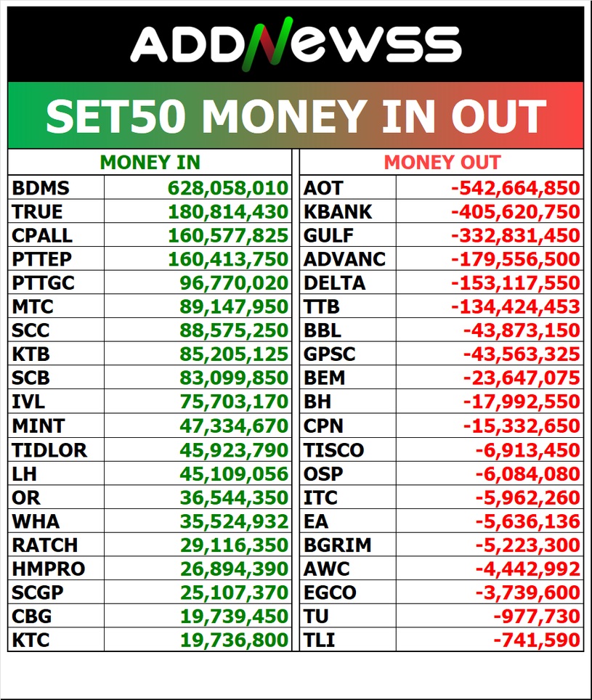Select the MONEY OUT column header
Screen dimensions: 592x700
tap(442, 163)
